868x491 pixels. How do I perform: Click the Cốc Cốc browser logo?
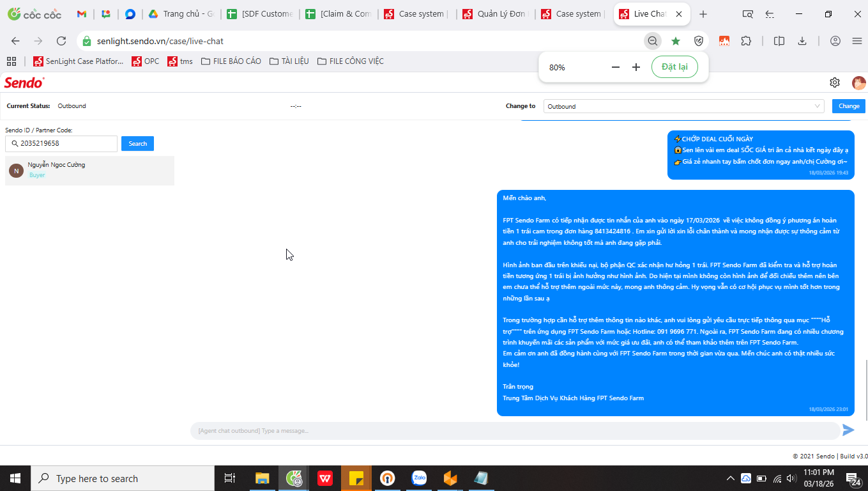(34, 14)
